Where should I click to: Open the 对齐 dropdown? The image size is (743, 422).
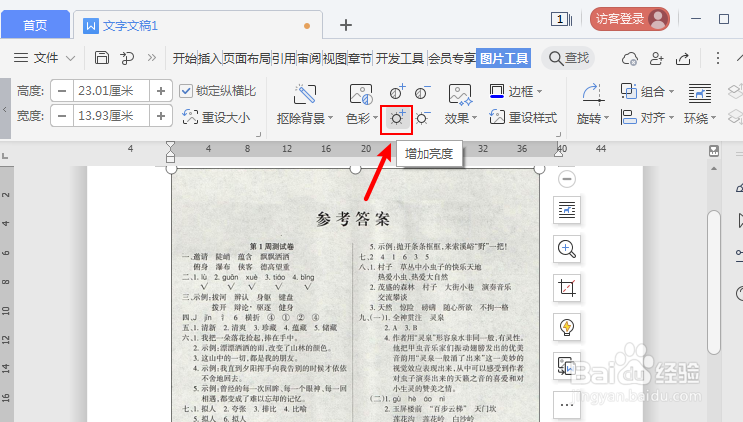point(647,117)
